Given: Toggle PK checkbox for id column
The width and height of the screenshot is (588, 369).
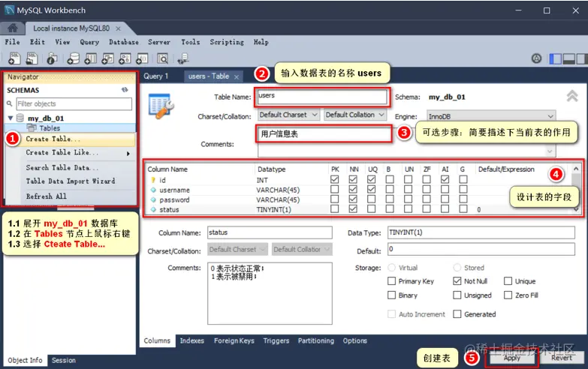Looking at the screenshot, I should click(334, 179).
